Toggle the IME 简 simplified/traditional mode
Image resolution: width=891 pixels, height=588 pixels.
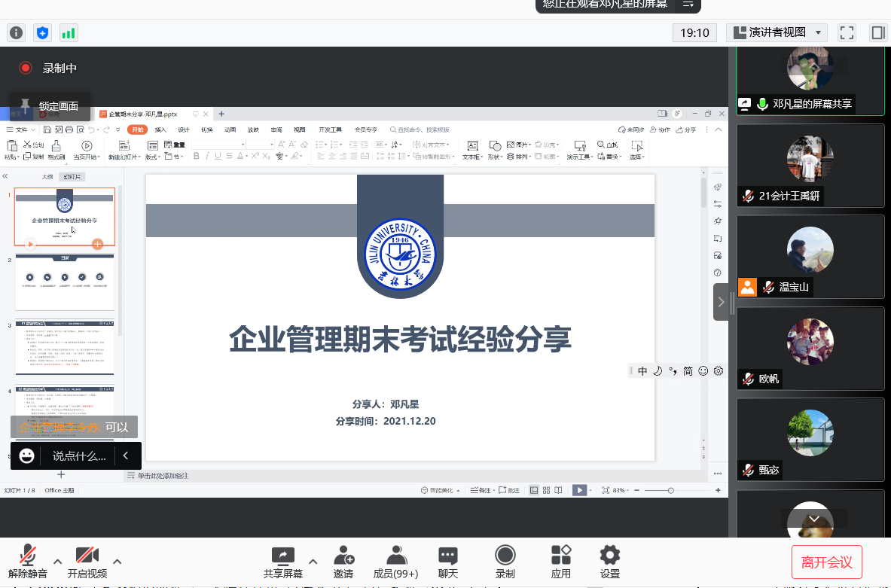click(x=688, y=371)
